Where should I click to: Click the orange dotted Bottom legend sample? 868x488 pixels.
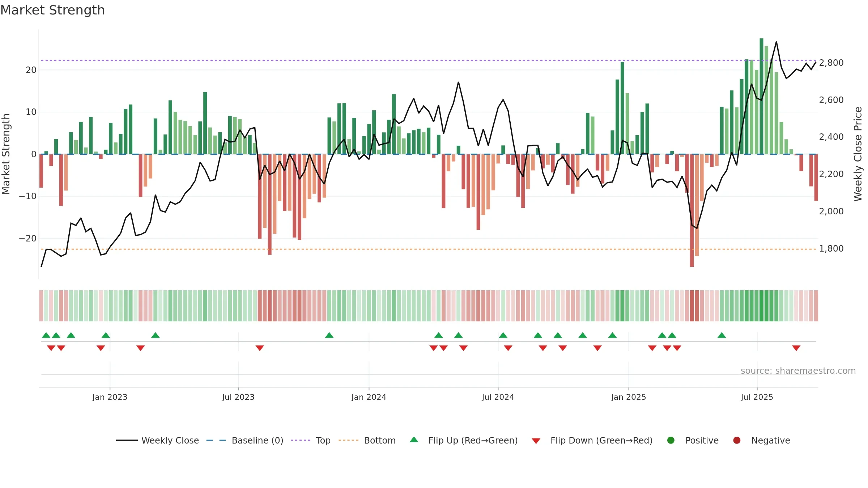tap(349, 440)
